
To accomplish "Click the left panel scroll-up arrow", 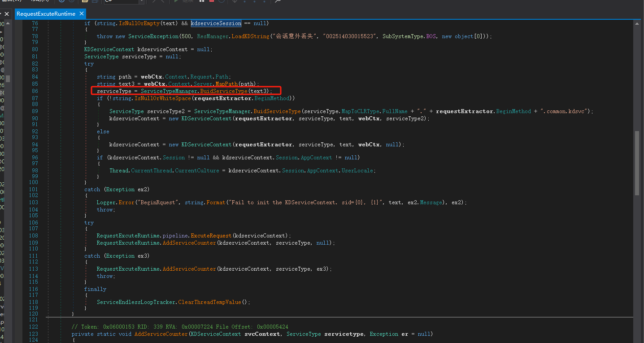I will [x=8, y=23].
